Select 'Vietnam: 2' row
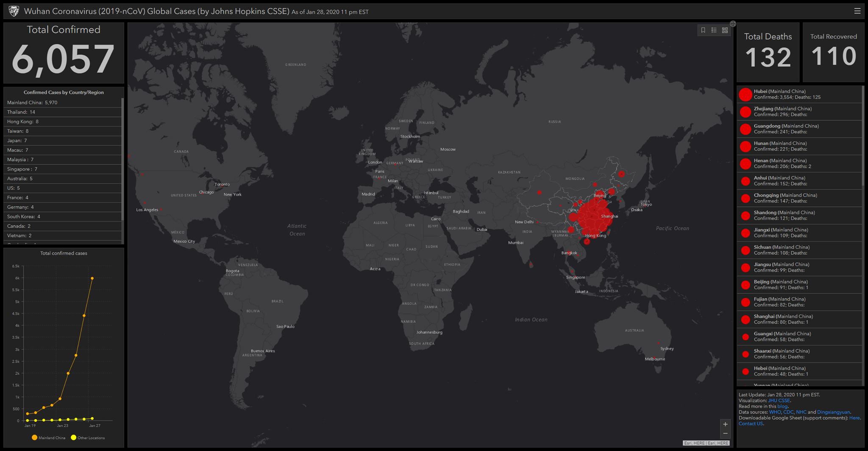 coord(63,235)
